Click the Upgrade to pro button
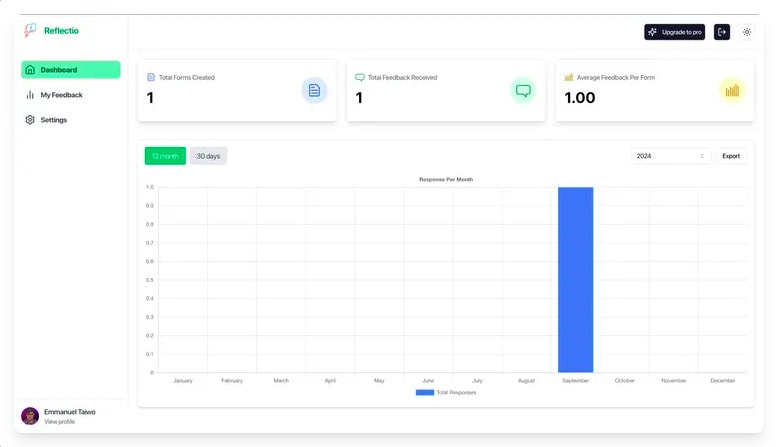This screenshot has height=447, width=777. click(x=675, y=32)
